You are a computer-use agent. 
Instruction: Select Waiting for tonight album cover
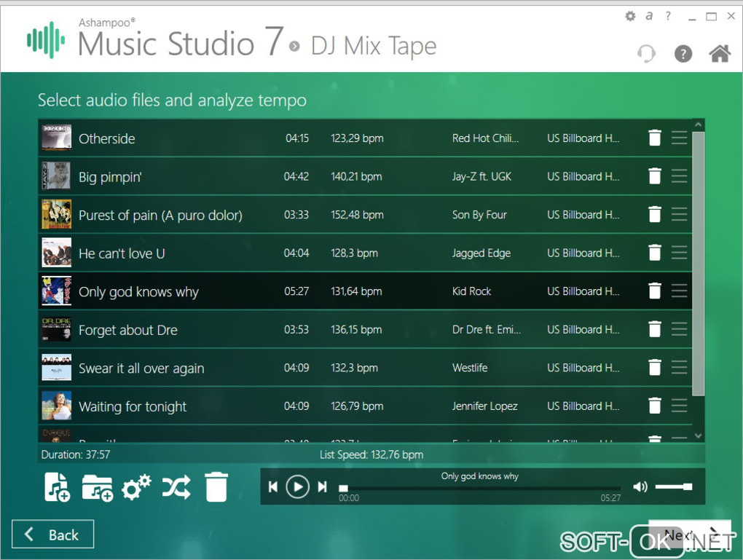[x=56, y=406]
